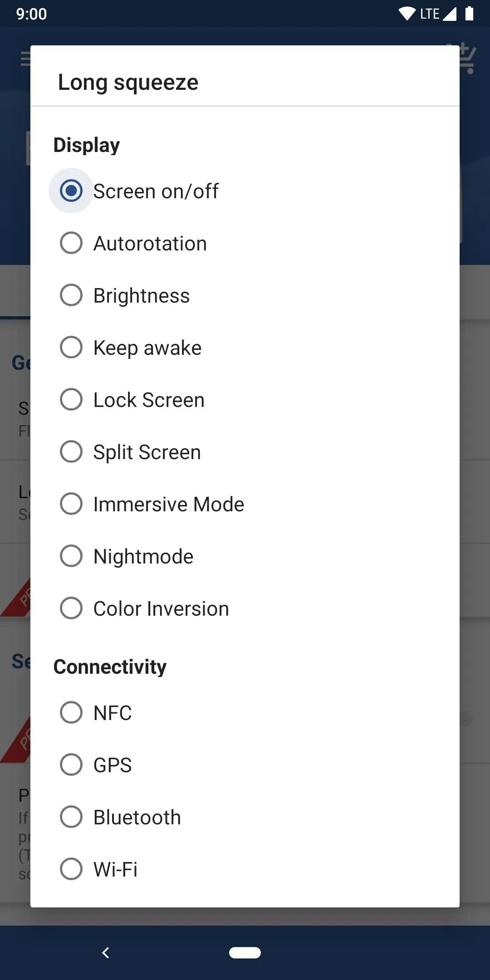Choose Split Screen for long squeeze
Image resolution: width=490 pixels, height=980 pixels.
(x=71, y=452)
